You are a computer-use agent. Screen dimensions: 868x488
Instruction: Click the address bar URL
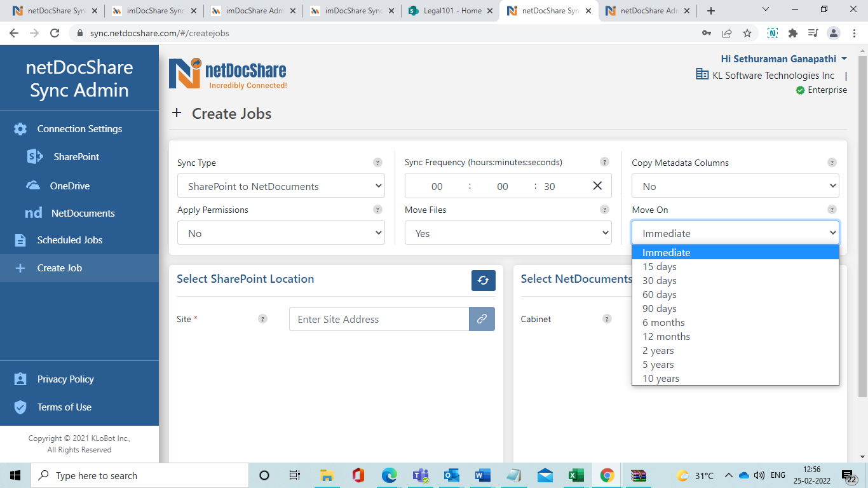(x=159, y=33)
